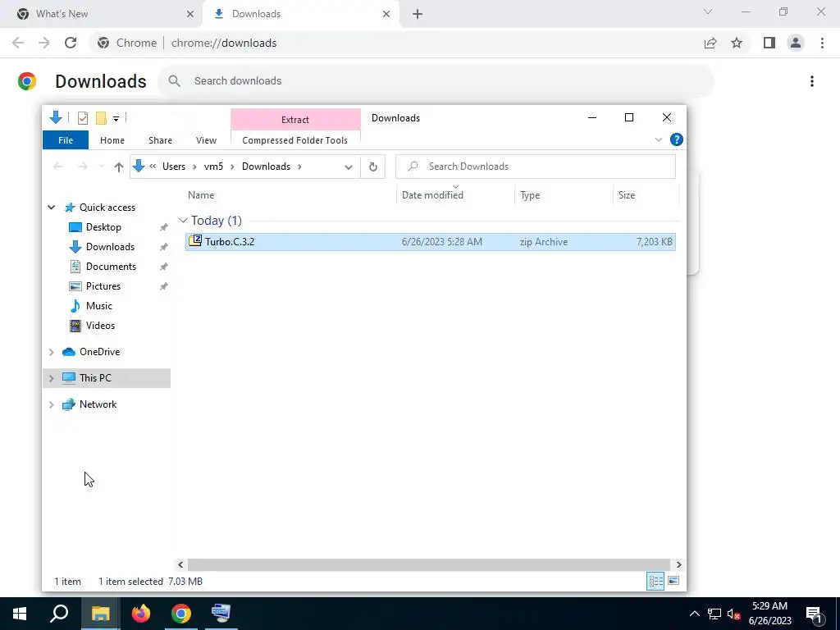Expand the Explorer ribbon with the chevron
Viewport: 840px width, 630px height.
(659, 139)
